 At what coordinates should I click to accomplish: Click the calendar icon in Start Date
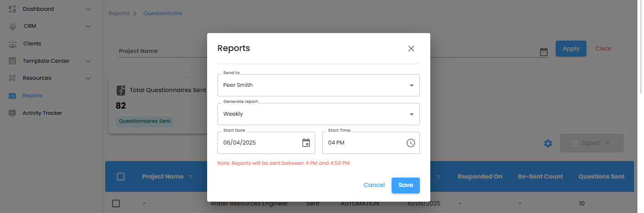(x=306, y=143)
